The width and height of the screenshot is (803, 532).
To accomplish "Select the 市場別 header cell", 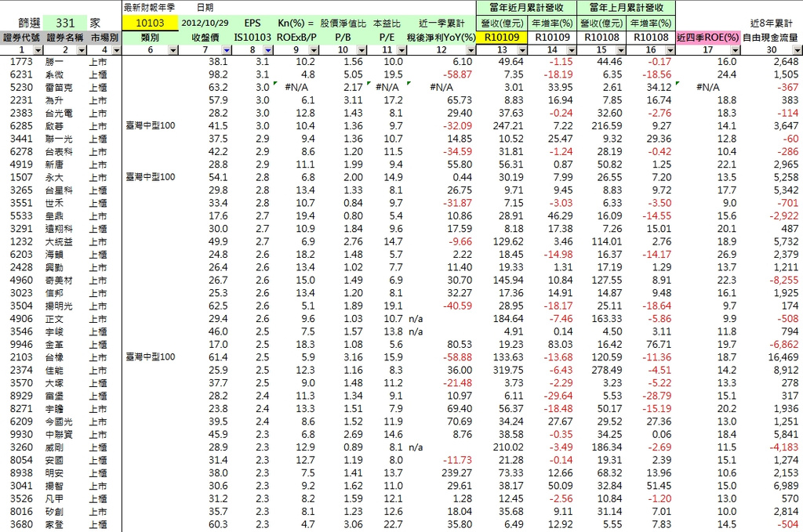I will (104, 38).
